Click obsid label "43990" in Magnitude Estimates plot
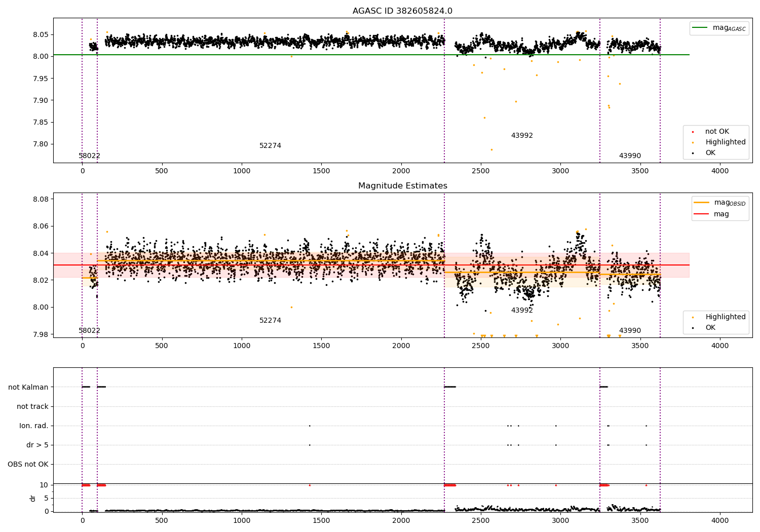Image resolution: width=760 pixels, height=532 pixels. 630,331
